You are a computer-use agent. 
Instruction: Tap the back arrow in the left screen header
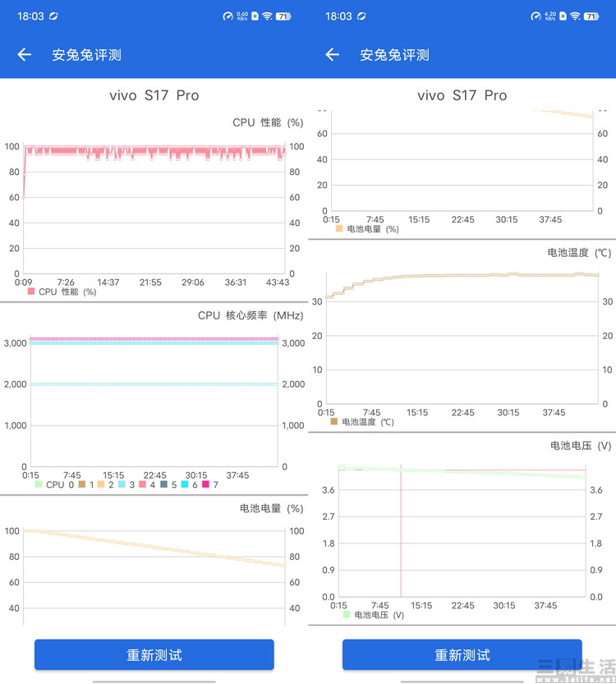pyautogui.click(x=25, y=54)
